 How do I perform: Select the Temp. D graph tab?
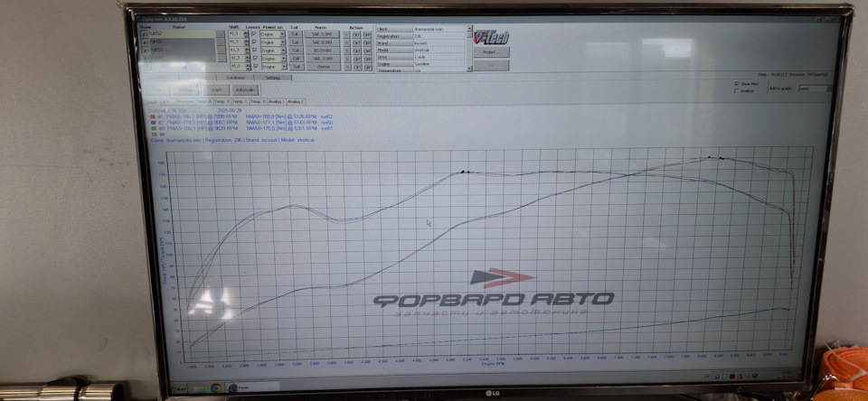[259, 102]
